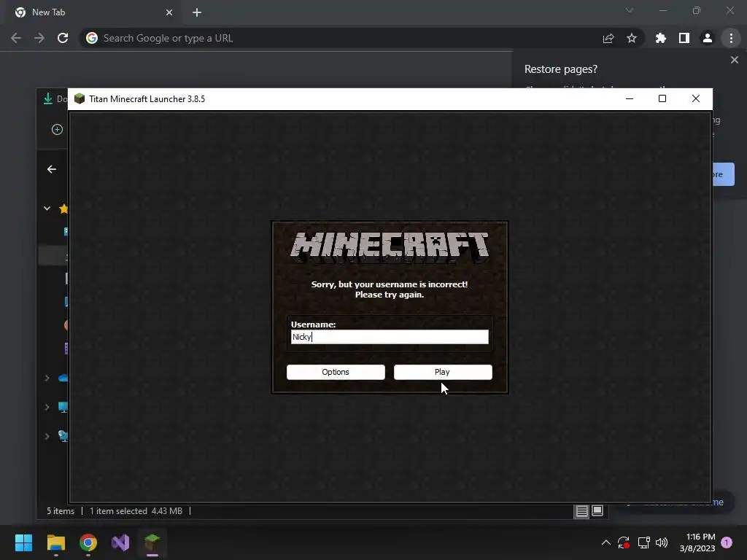The image size is (747, 560).
Task: Open Visual Studio from the taskbar
Action: pos(120,542)
